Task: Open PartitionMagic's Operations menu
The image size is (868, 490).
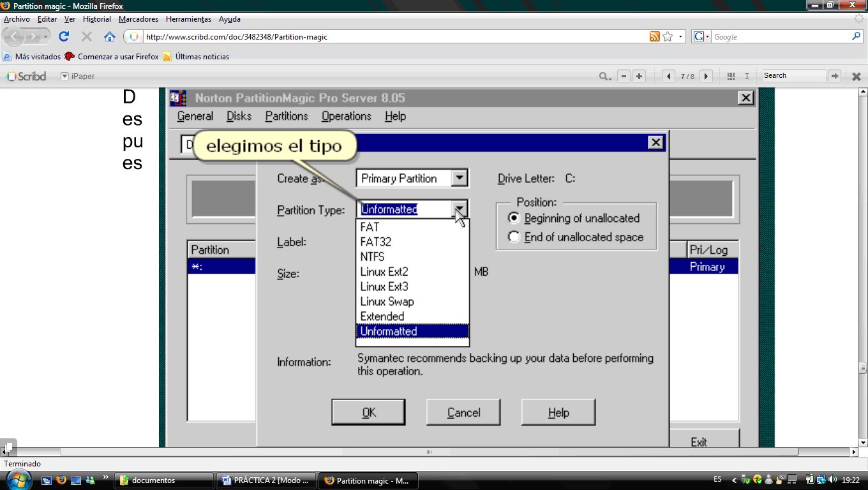Action: (x=346, y=116)
